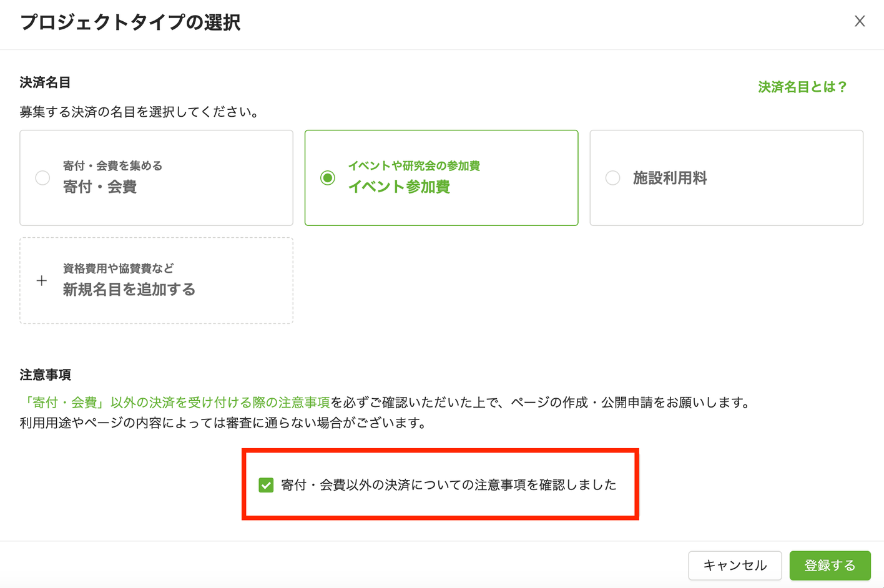Click the プロジェクトタイプの選択 dialog title
884x588 pixels.
point(130,22)
